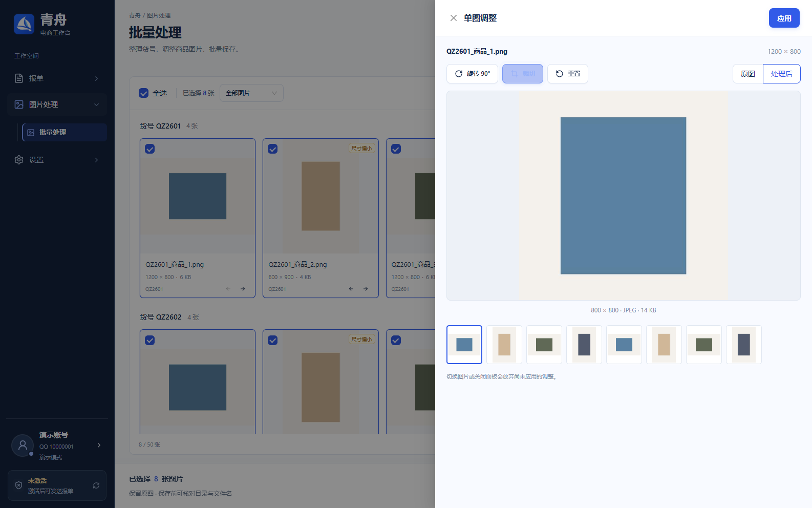This screenshot has height=508, width=812.
Task: Click the 青舟 breadcrumb link
Action: pyautogui.click(x=135, y=15)
